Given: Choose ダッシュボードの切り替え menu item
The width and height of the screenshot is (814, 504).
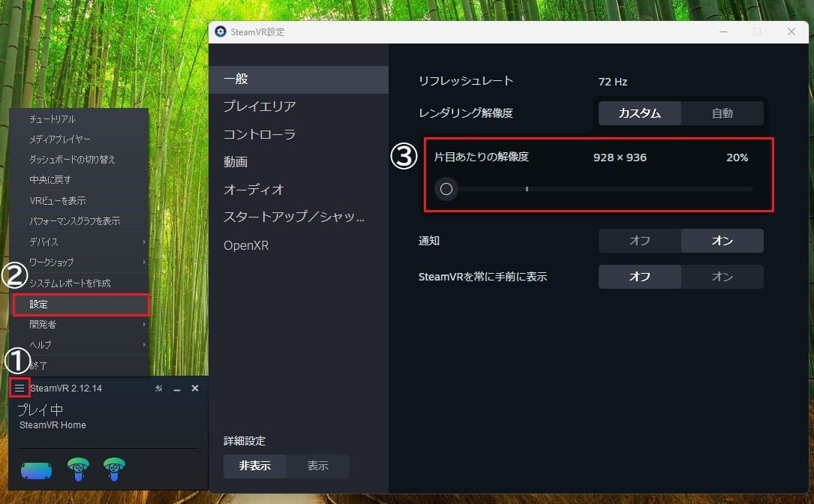Looking at the screenshot, I should coord(79,159).
